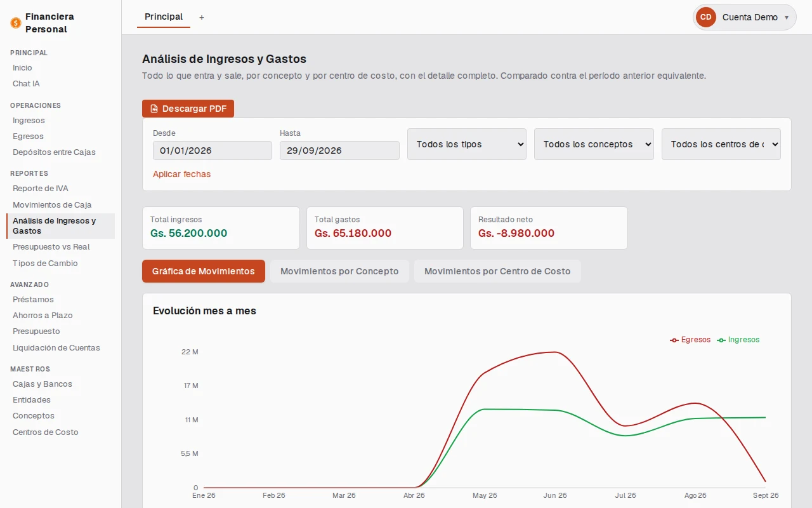The height and width of the screenshot is (508, 812).
Task: Switch to Movimientos por Concepto tab
Action: (339, 271)
